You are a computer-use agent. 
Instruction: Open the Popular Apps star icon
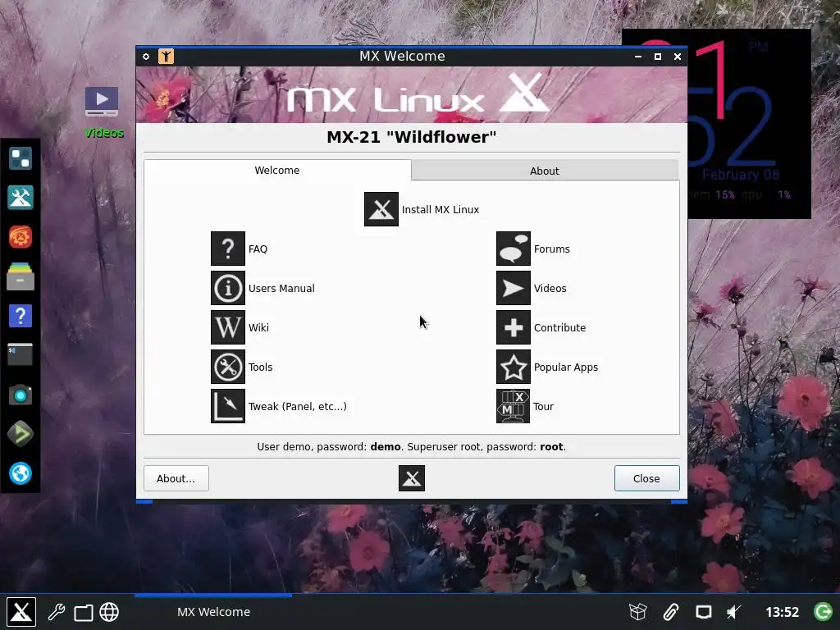coord(514,367)
